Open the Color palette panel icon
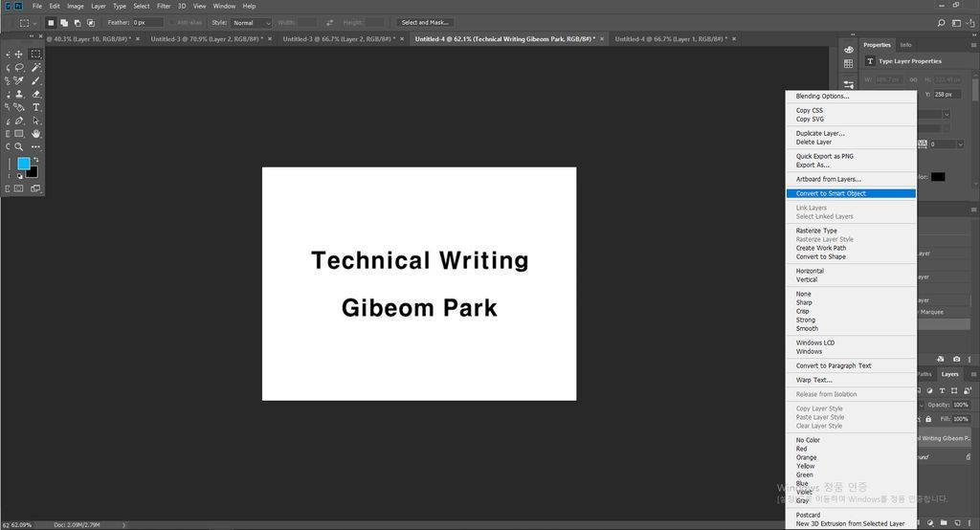 (848, 50)
